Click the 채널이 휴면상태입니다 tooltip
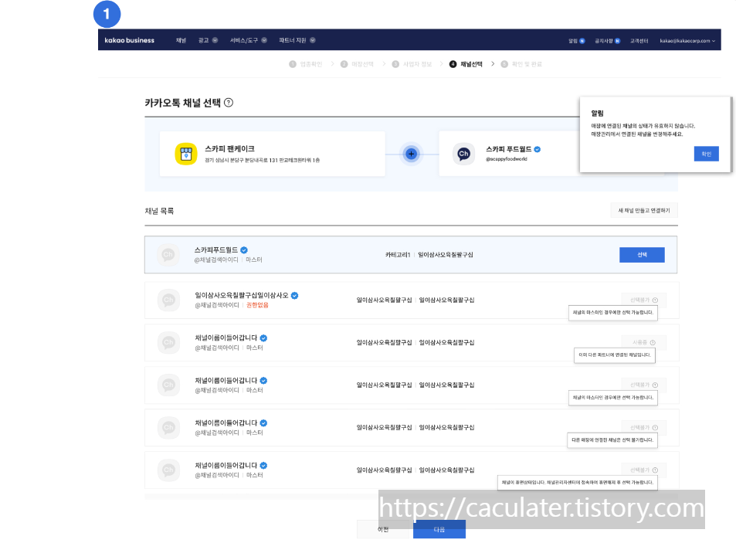Viewport: 736px width, 560px height. (x=578, y=483)
